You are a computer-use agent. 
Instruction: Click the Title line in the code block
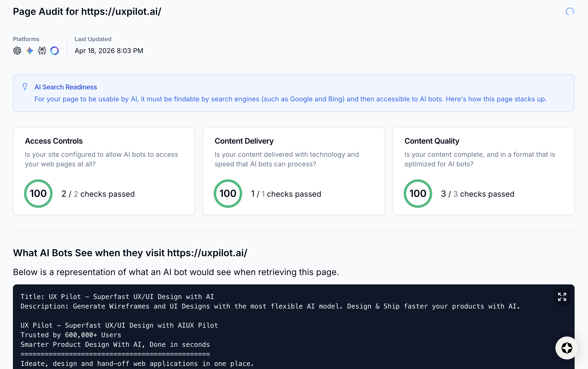coord(117,297)
